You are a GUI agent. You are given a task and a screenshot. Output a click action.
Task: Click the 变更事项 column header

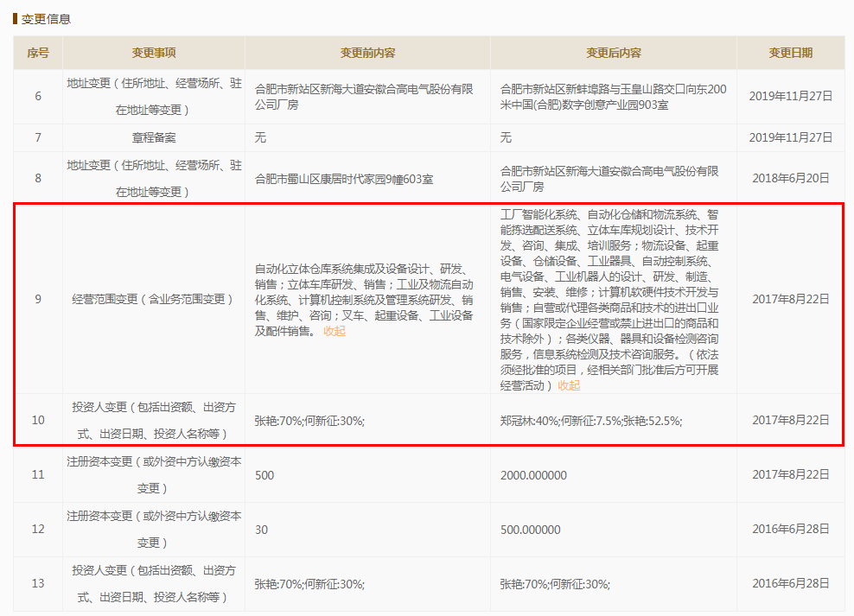(152, 53)
